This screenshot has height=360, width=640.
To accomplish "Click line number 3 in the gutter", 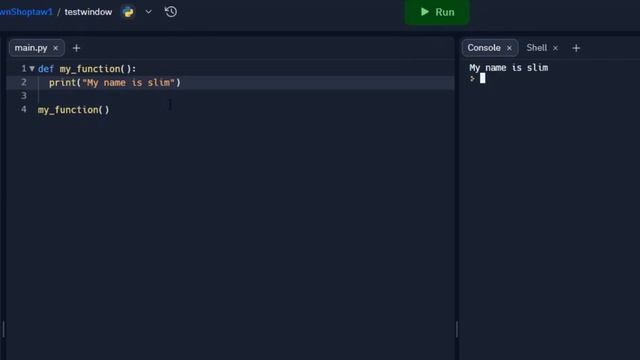I will 24,96.
